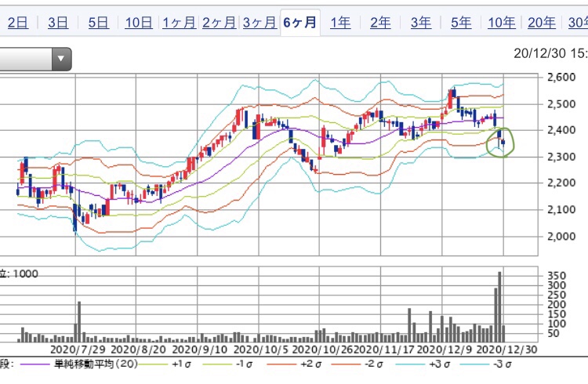Change the range to 1年
The width and height of the screenshot is (588, 384).
[340, 22]
